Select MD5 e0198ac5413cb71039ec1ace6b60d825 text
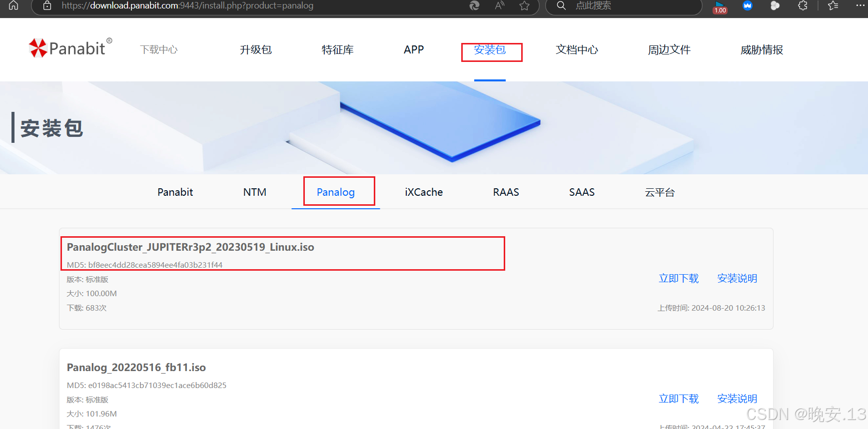Screen dimensions: 868x429 tap(146, 385)
